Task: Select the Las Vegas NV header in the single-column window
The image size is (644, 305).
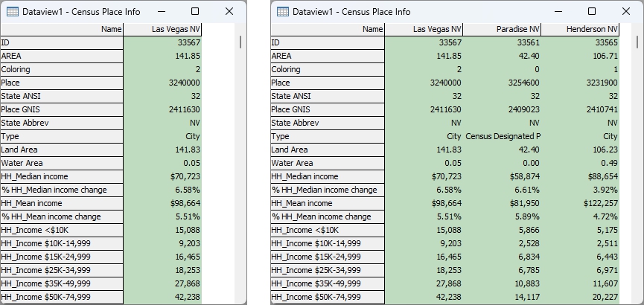Action: [162, 29]
